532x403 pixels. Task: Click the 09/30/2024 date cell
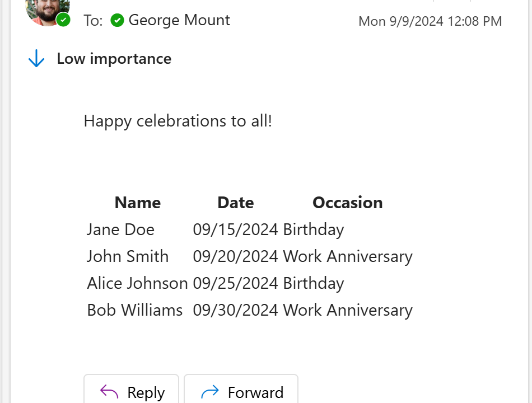(x=235, y=310)
